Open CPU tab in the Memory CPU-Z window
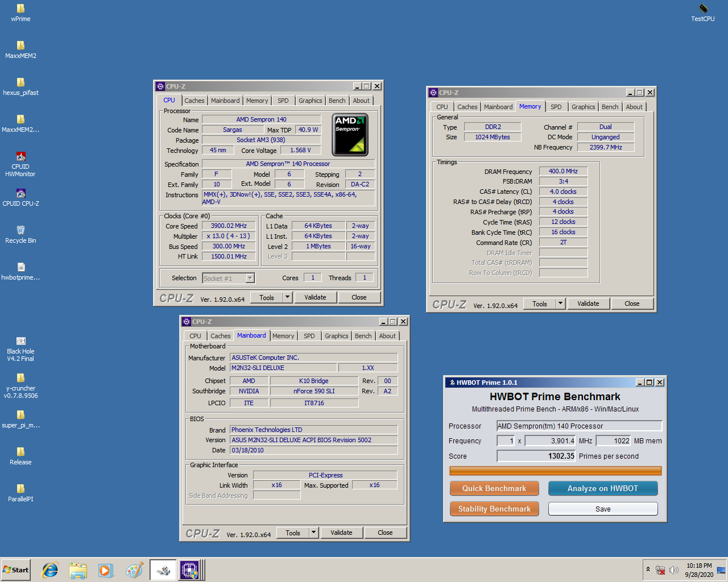The height and width of the screenshot is (582, 728). click(442, 107)
